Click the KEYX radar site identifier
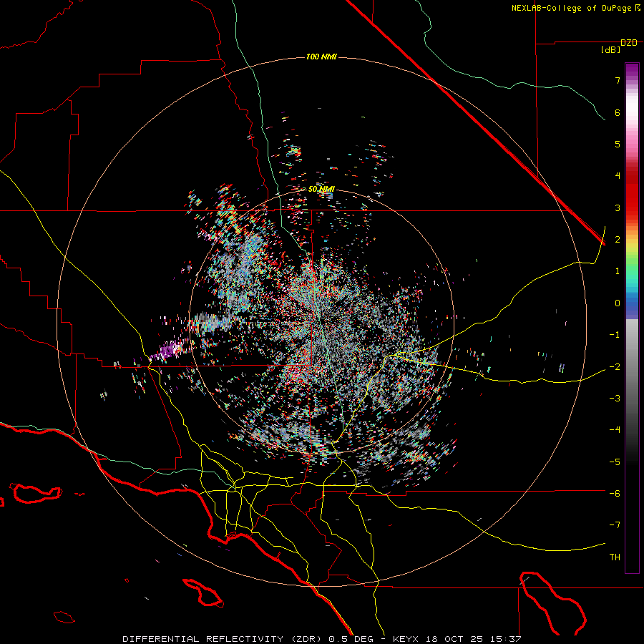Screen dimensions: 644x644 406,639
